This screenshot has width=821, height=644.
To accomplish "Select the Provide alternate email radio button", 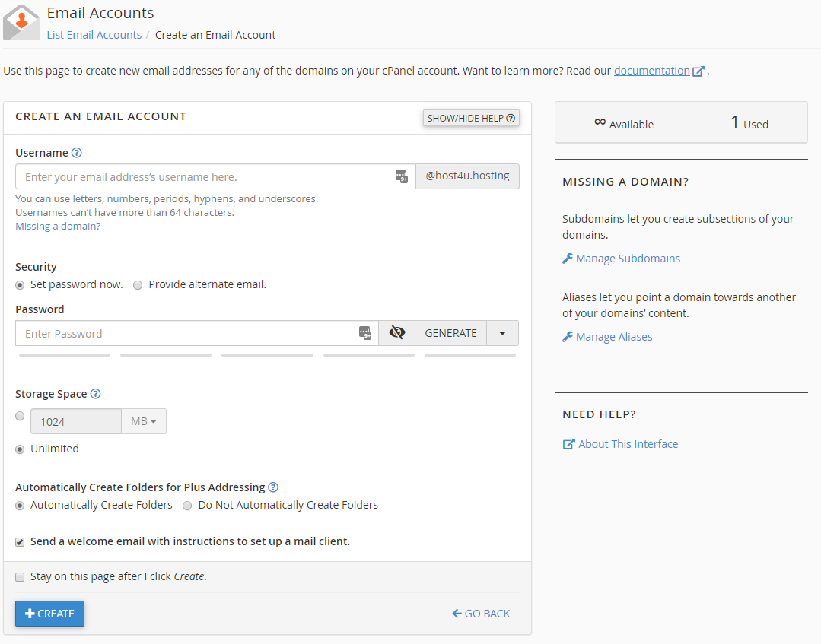I will (x=138, y=284).
